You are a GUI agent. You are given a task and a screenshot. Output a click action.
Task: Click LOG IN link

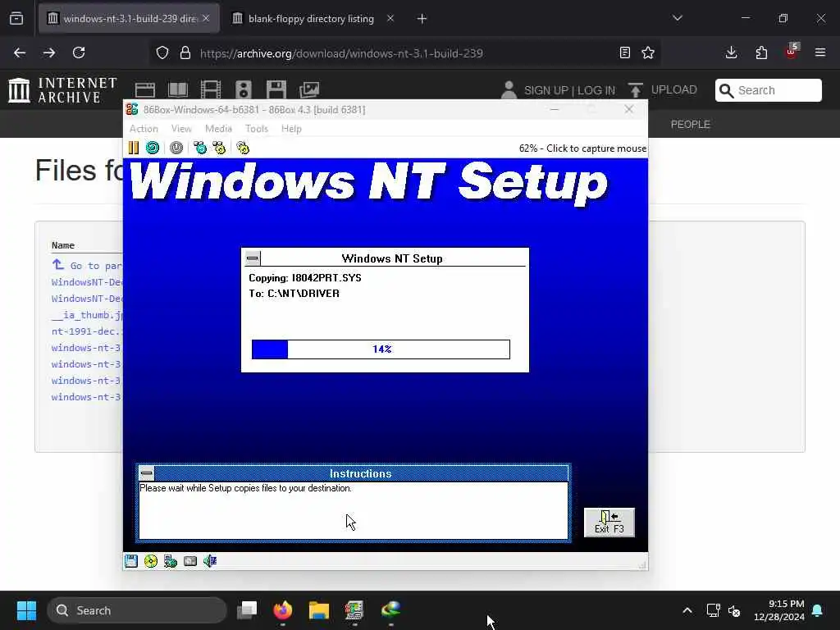point(596,90)
